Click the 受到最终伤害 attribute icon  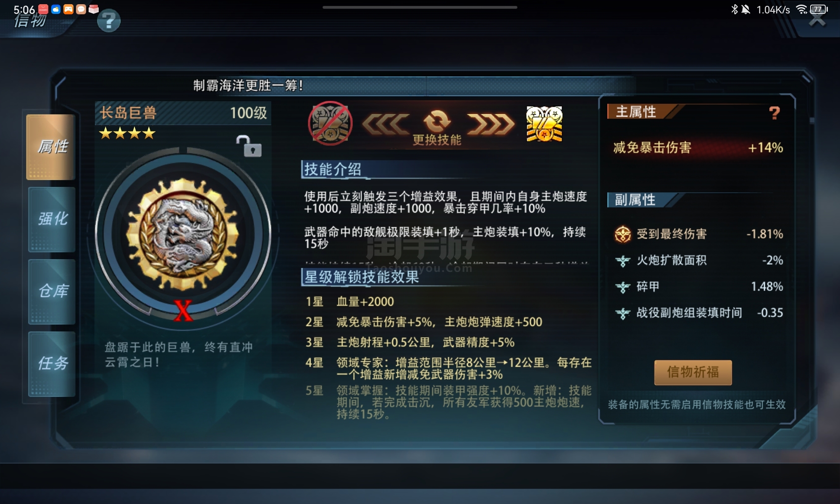click(x=623, y=234)
